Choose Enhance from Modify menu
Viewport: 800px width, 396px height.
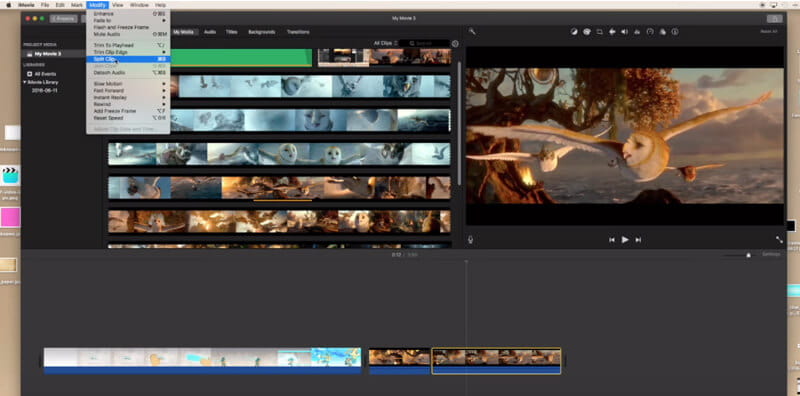(129, 14)
